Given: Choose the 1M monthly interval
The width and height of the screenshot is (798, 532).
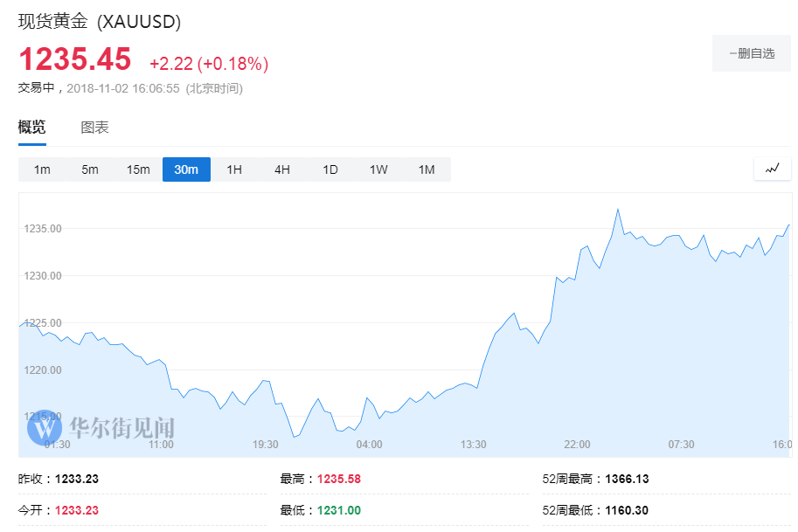Looking at the screenshot, I should coord(427,169).
